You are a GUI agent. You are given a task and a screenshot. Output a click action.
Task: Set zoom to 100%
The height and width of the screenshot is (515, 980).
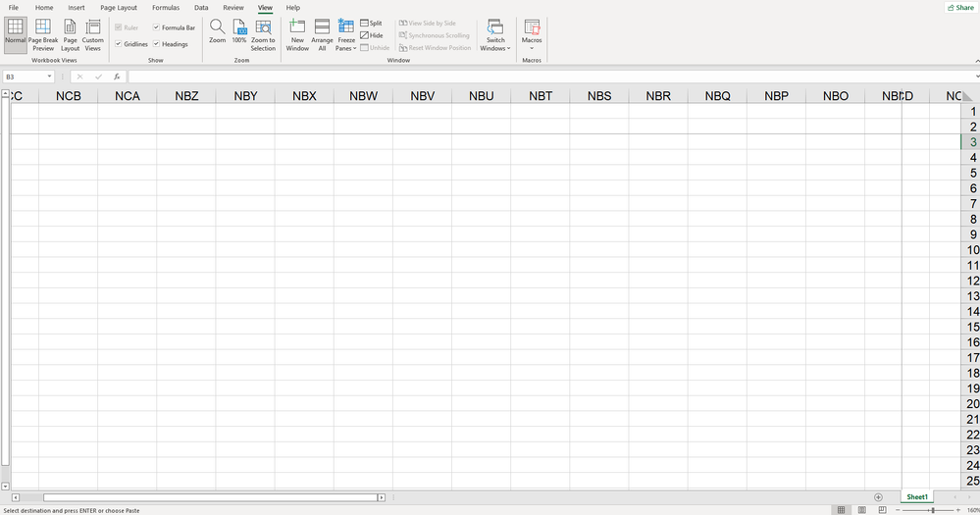click(239, 31)
